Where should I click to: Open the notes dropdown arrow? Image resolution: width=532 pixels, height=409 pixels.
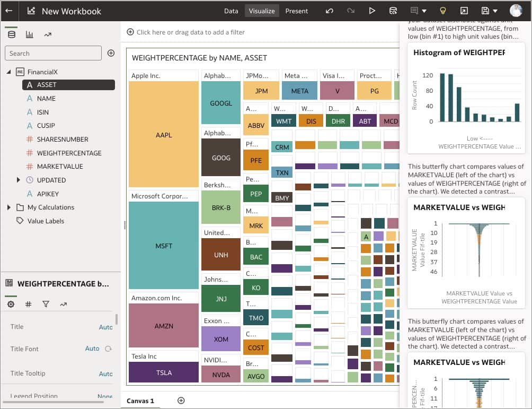(424, 11)
